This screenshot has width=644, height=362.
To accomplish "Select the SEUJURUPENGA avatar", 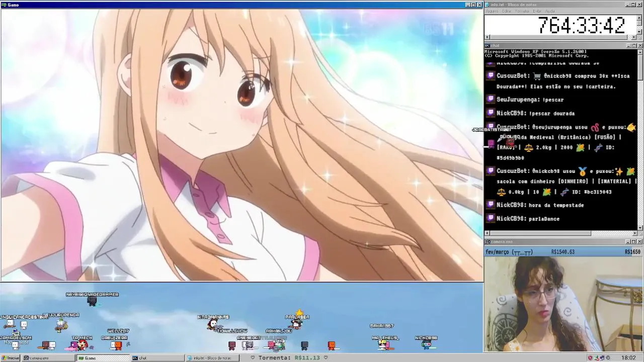I will point(61,325).
